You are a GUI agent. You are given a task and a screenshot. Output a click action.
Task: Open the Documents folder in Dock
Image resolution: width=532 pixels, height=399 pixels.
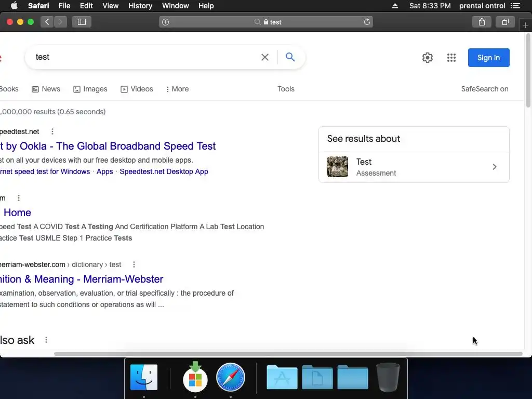[317, 377]
